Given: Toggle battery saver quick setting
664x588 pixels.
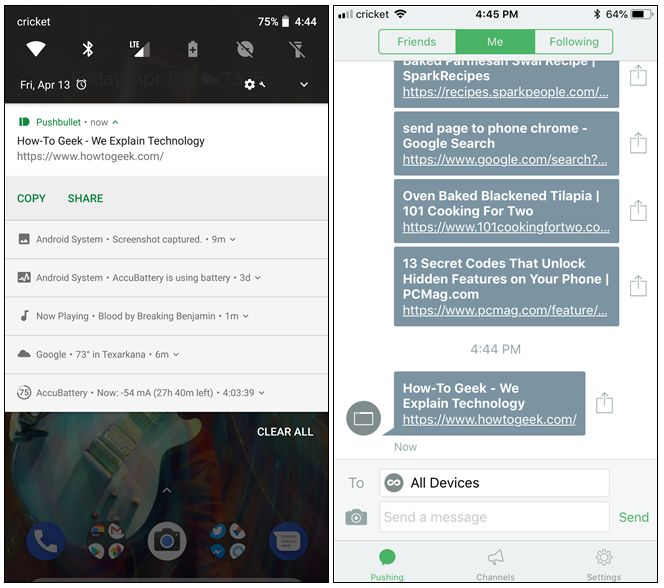Looking at the screenshot, I should pyautogui.click(x=193, y=49).
